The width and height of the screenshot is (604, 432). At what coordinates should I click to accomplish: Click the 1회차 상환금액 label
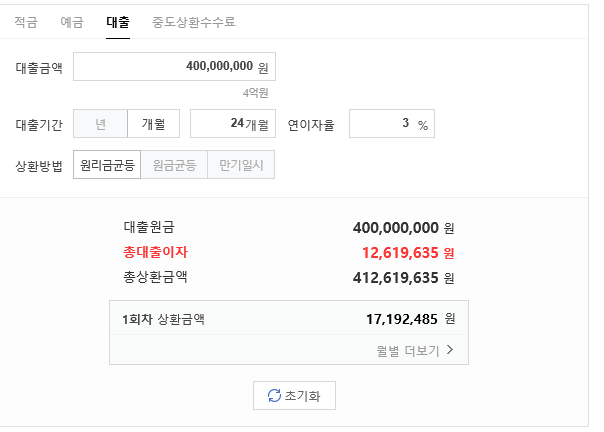pos(163,319)
